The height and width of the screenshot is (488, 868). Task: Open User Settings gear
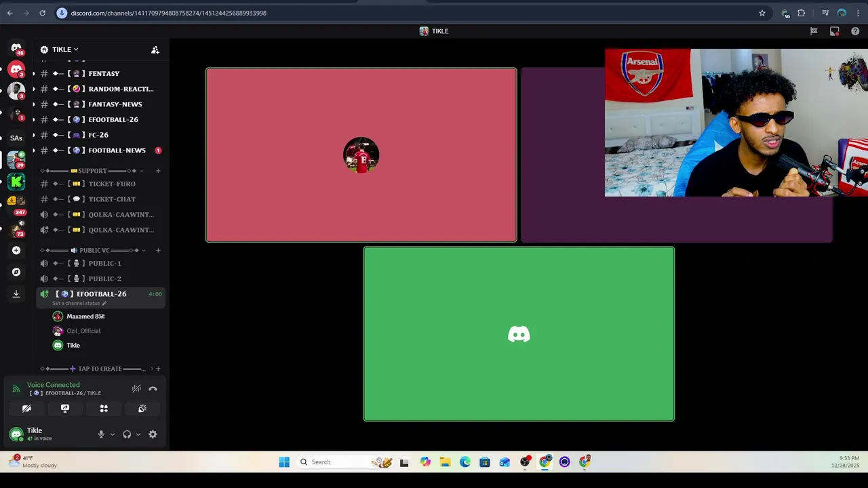point(153,434)
